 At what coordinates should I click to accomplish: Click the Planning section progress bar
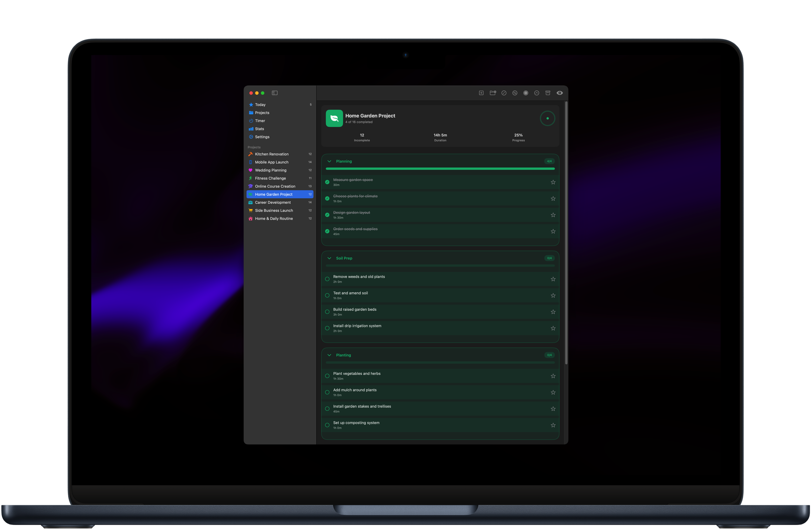tap(440, 169)
